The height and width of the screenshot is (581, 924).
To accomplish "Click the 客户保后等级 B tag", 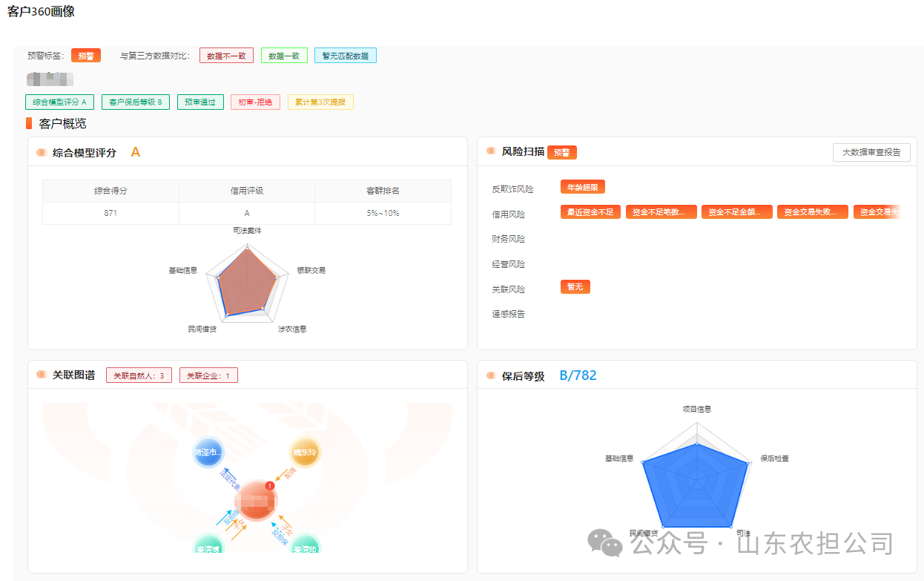I will [136, 102].
